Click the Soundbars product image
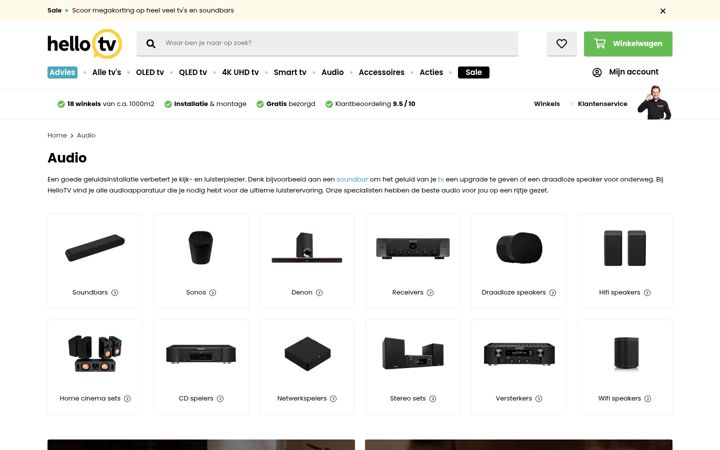 click(95, 248)
